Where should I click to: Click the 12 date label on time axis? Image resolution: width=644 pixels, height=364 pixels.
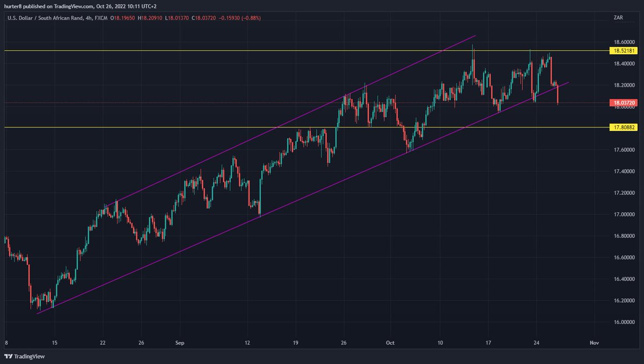(x=247, y=343)
